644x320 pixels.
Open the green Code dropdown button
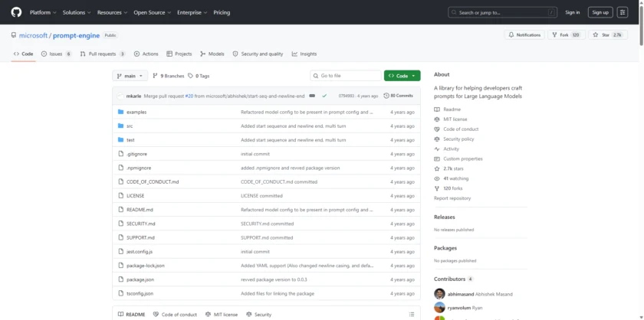coord(402,76)
